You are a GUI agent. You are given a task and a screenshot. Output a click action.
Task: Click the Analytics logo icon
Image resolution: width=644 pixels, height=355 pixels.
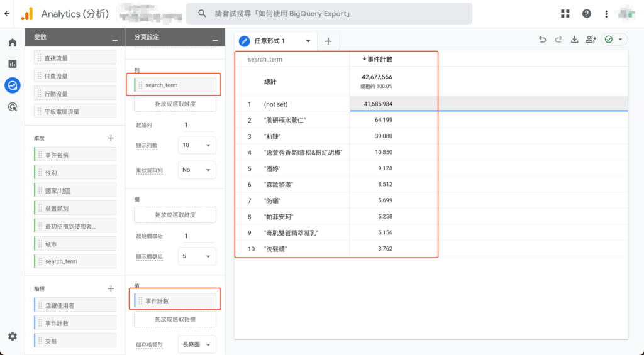click(27, 14)
